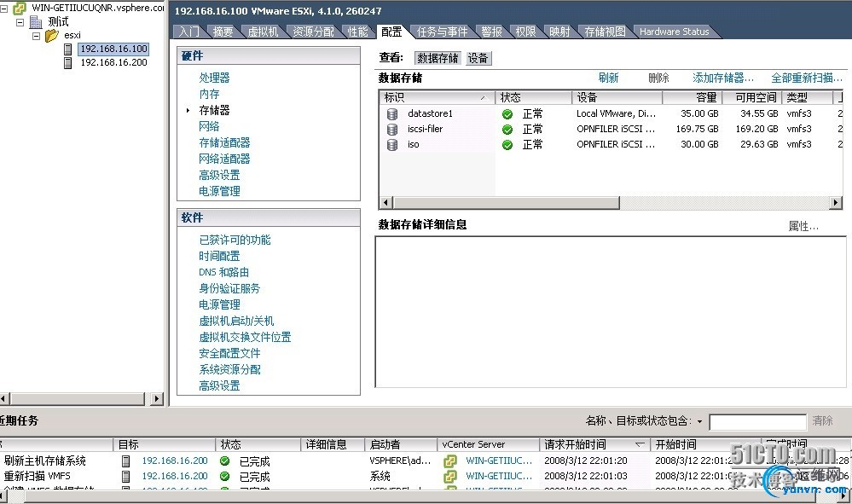Click the host icon beside 192.168.16.200 in the tree
This screenshot has height=504, width=852.
[x=68, y=62]
